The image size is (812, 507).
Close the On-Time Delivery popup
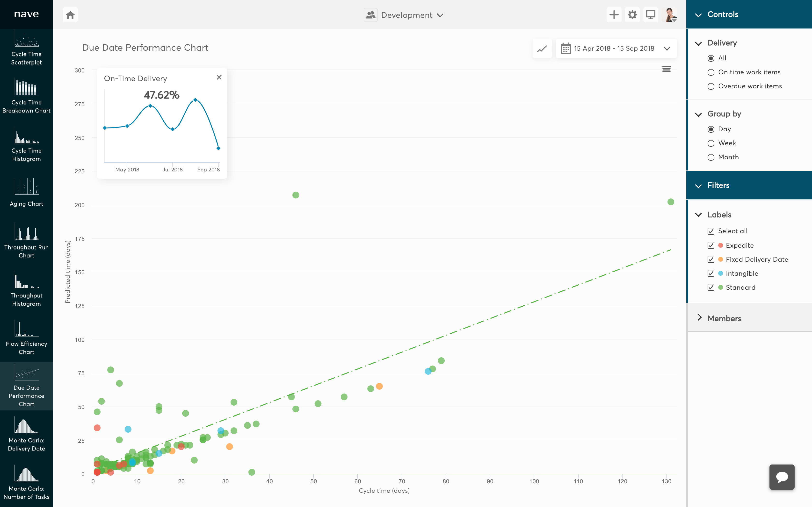point(219,77)
